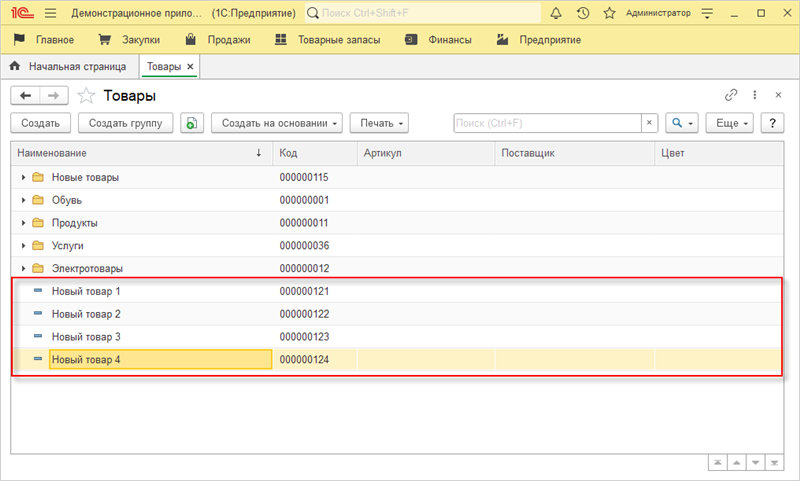800x481 pixels.
Task: Open the history clock icon
Action: click(x=583, y=13)
